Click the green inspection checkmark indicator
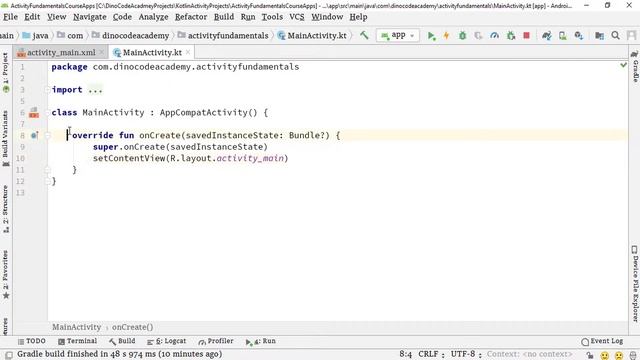The image size is (640, 360). pos(623,65)
